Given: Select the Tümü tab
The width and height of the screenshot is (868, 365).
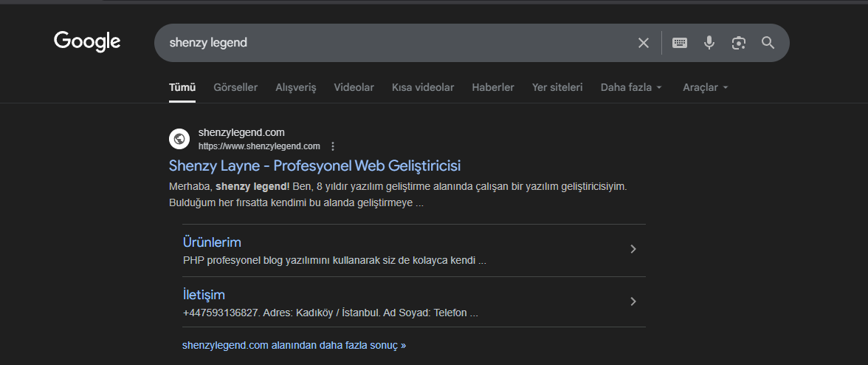Looking at the screenshot, I should click(x=182, y=87).
